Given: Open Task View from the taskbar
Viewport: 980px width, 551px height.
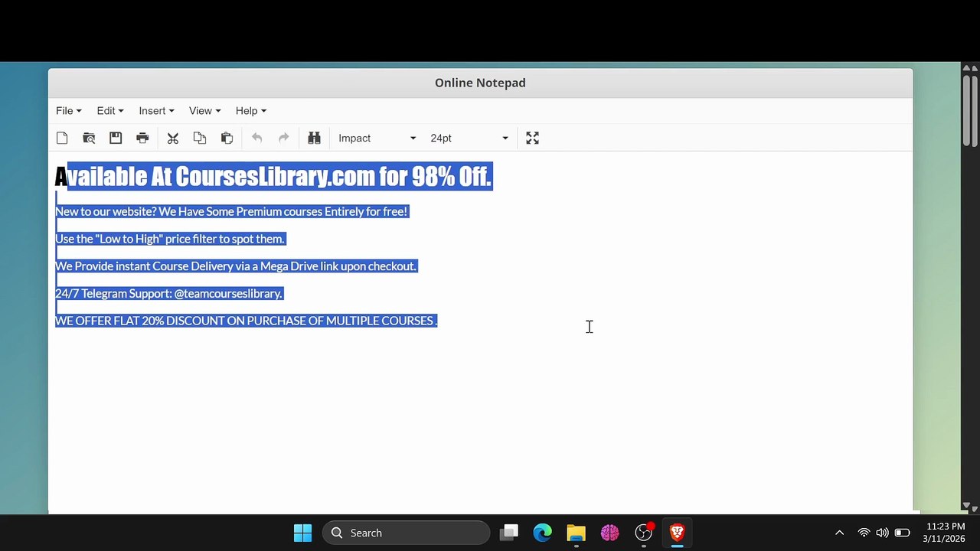Looking at the screenshot, I should click(509, 533).
